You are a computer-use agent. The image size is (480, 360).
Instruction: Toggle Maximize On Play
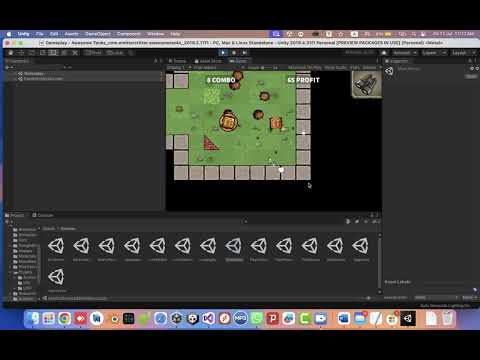[305, 68]
